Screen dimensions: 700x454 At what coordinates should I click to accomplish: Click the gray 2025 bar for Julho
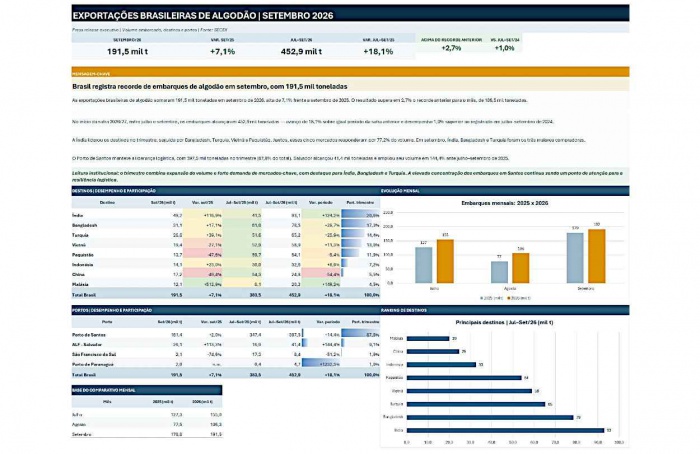(x=424, y=265)
